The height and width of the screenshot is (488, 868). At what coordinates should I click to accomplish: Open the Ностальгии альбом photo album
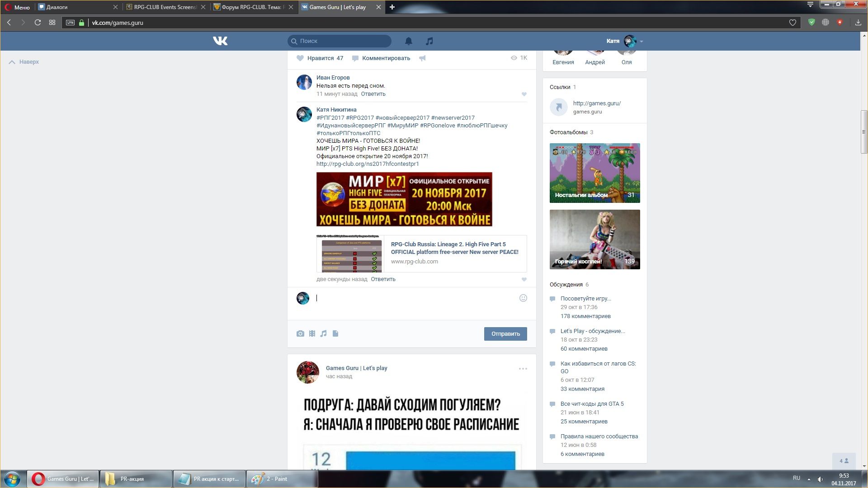595,173
